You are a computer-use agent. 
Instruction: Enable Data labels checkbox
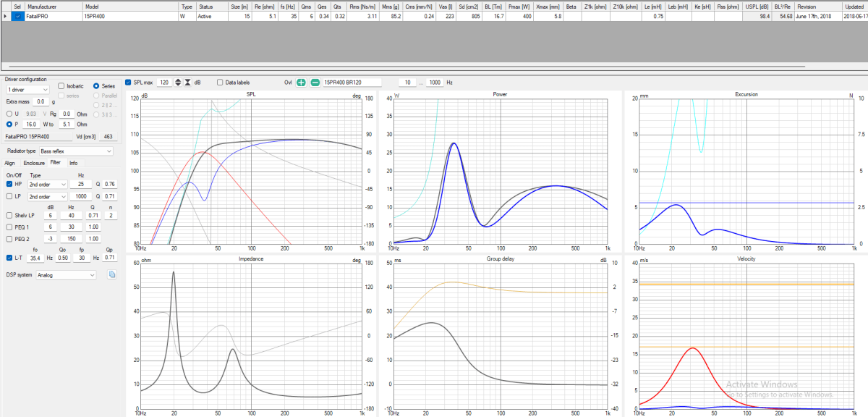coord(220,83)
